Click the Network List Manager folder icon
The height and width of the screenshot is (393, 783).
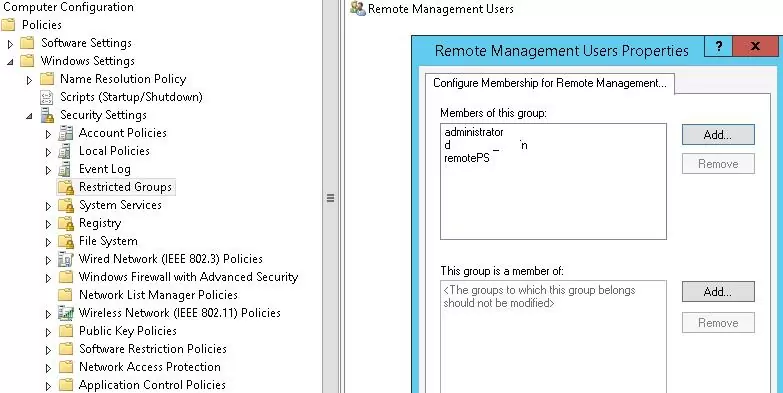65,295
